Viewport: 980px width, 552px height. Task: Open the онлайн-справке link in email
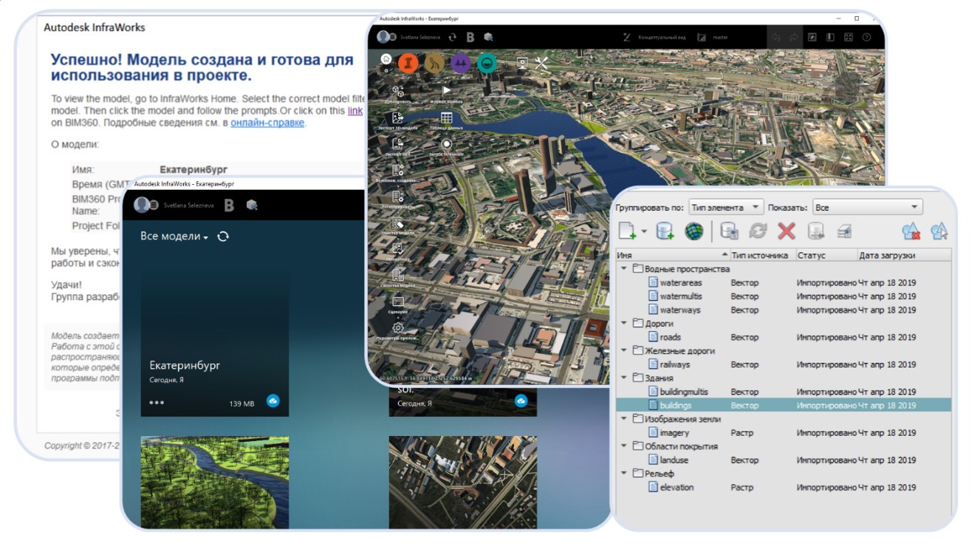pyautogui.click(x=267, y=123)
